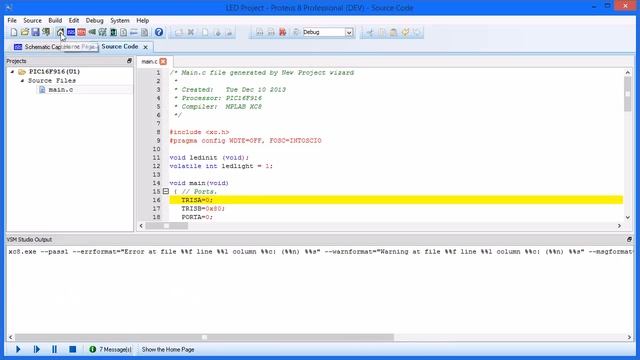Stop the simulation

pos(73,349)
